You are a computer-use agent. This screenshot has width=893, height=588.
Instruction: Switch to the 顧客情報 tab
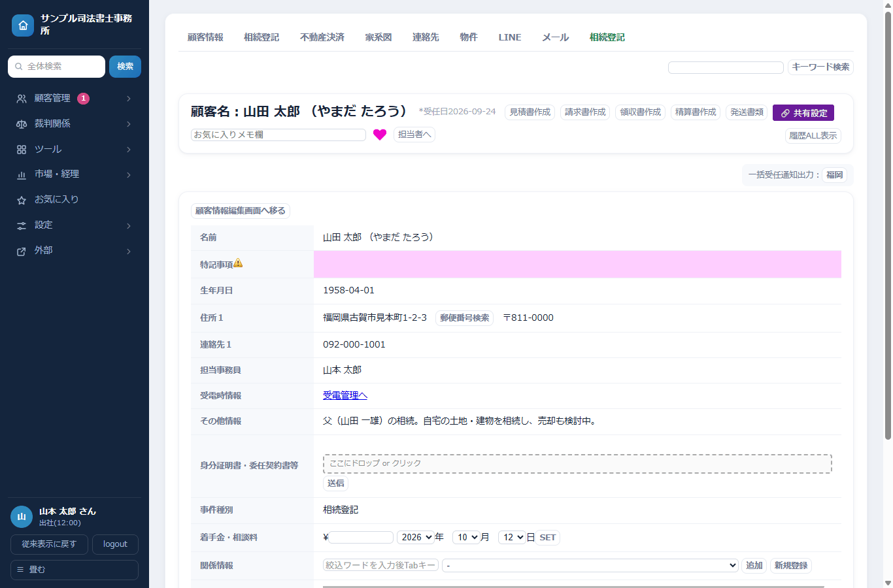pyautogui.click(x=205, y=37)
